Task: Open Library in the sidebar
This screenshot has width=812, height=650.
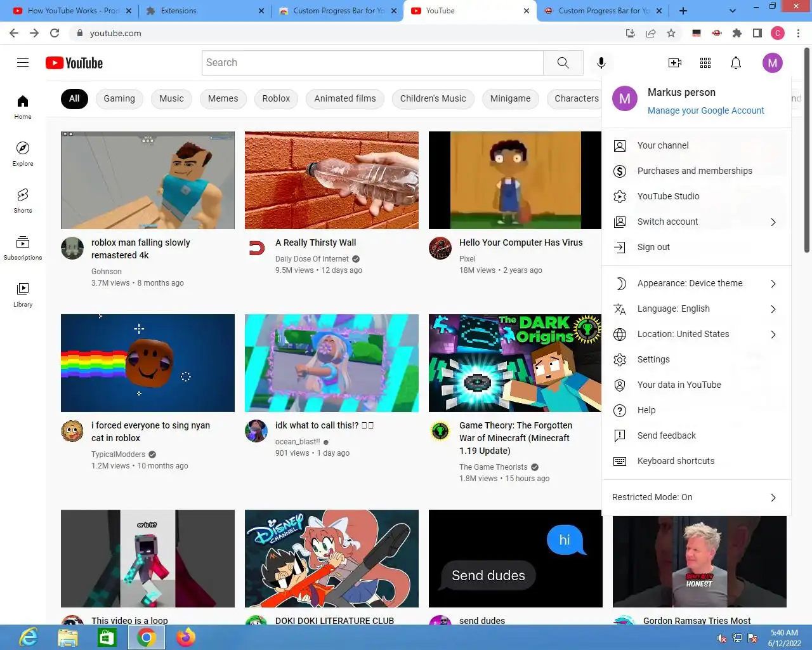Action: coord(23,295)
